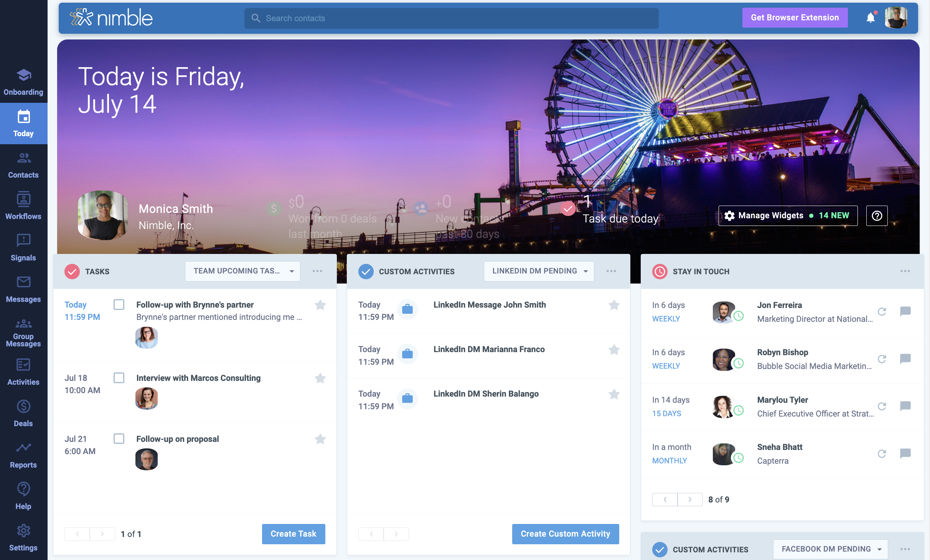
Task: Tick the Follow-up on proposal checkbox
Action: pyautogui.click(x=119, y=439)
